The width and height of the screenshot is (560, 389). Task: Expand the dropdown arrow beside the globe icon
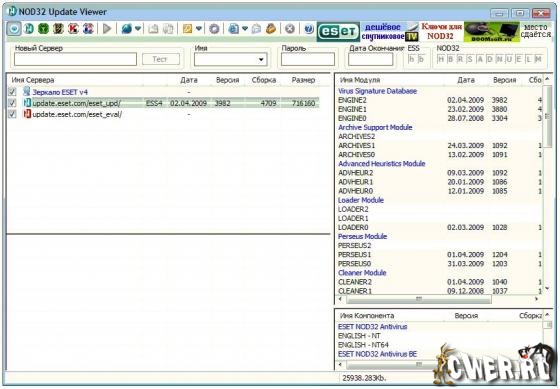tap(138, 29)
